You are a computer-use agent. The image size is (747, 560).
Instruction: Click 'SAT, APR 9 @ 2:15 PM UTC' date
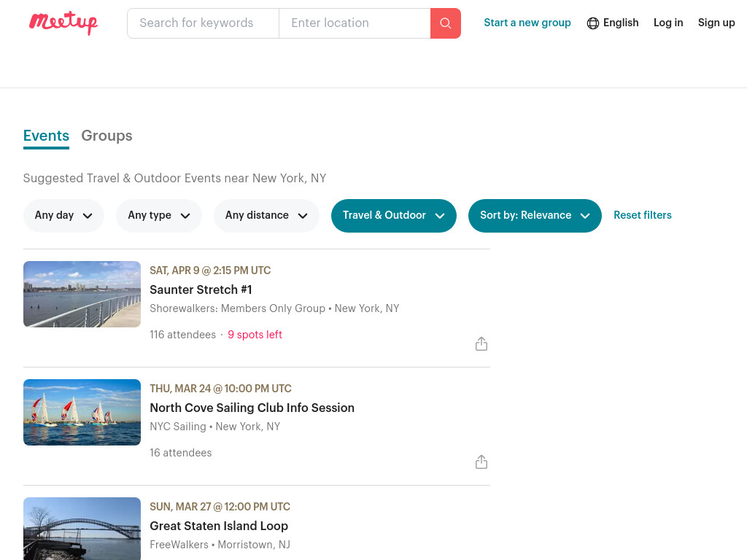210,271
